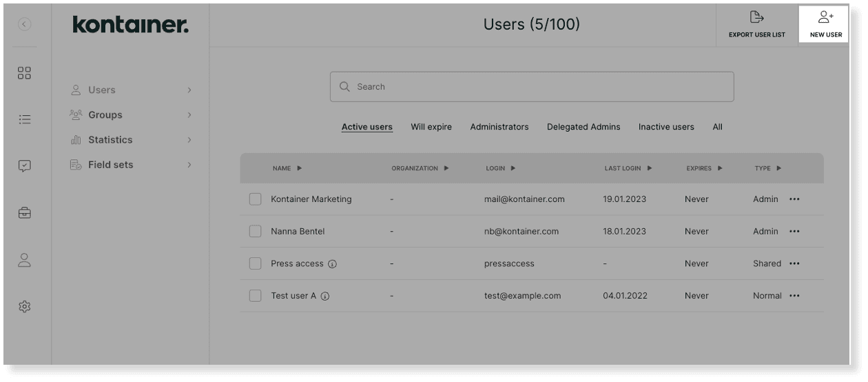Click the pressaccess login
This screenshot has width=868, height=382.
point(509,264)
